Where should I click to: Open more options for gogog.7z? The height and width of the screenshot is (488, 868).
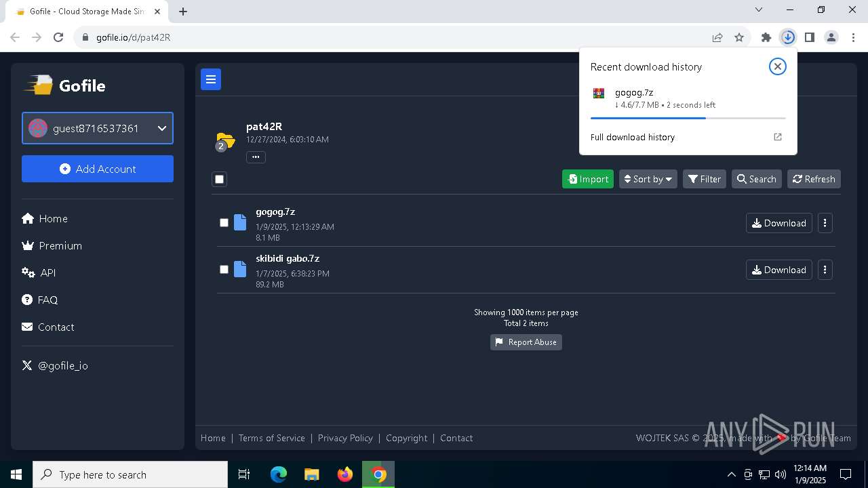pos(825,223)
